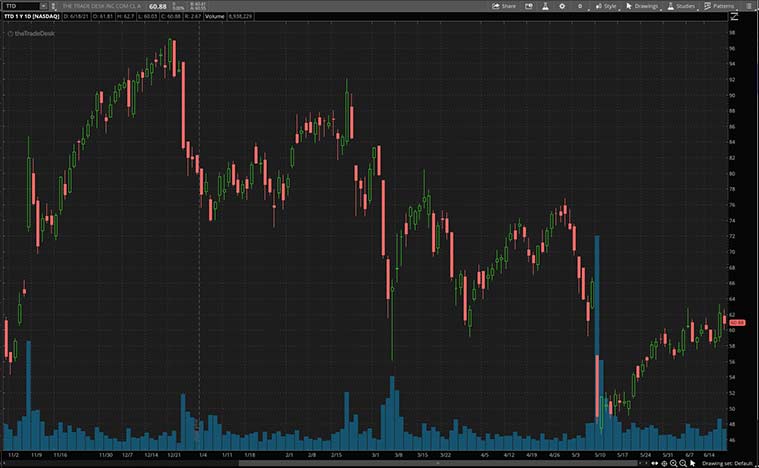This screenshot has height=468, width=759.
Task: Click the last price 60.88 in header
Action: point(158,6)
